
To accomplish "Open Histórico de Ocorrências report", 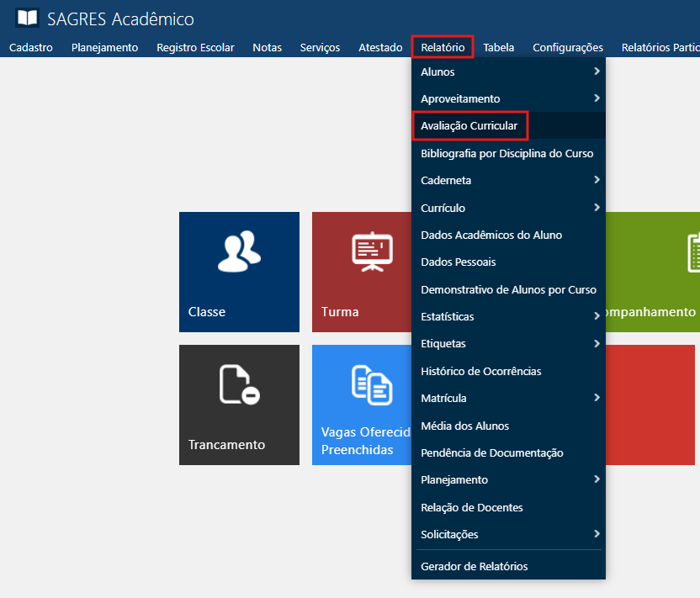I will coord(481,371).
